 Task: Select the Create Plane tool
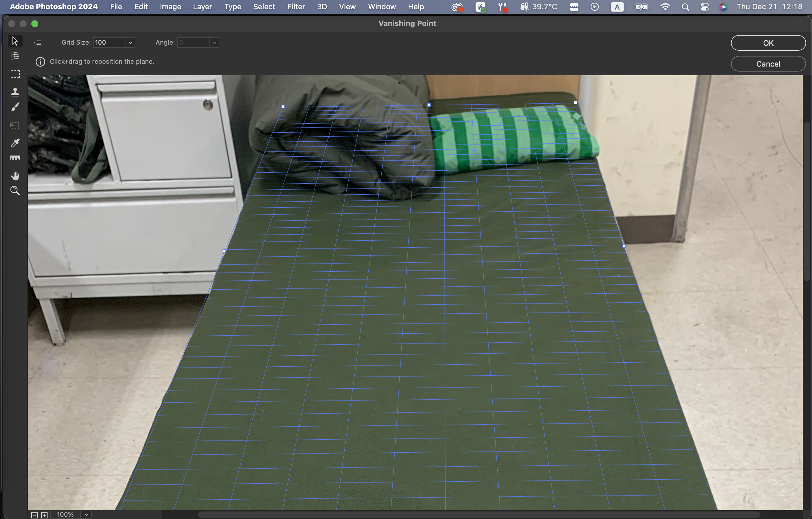pos(15,56)
